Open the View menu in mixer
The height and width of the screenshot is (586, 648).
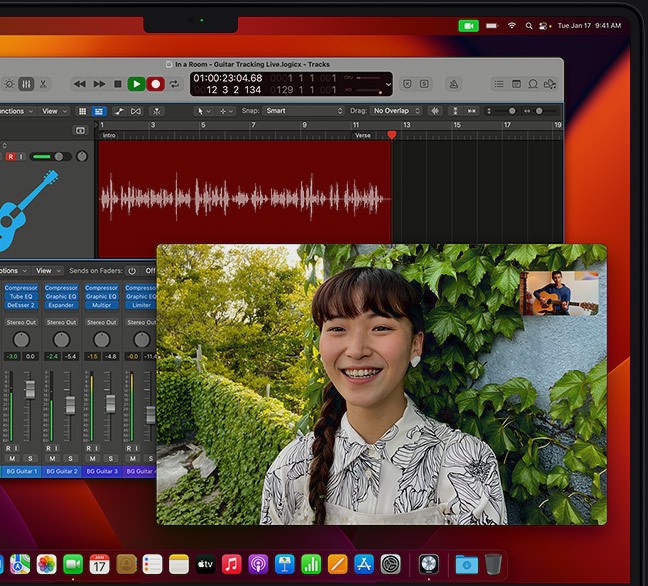click(x=47, y=271)
